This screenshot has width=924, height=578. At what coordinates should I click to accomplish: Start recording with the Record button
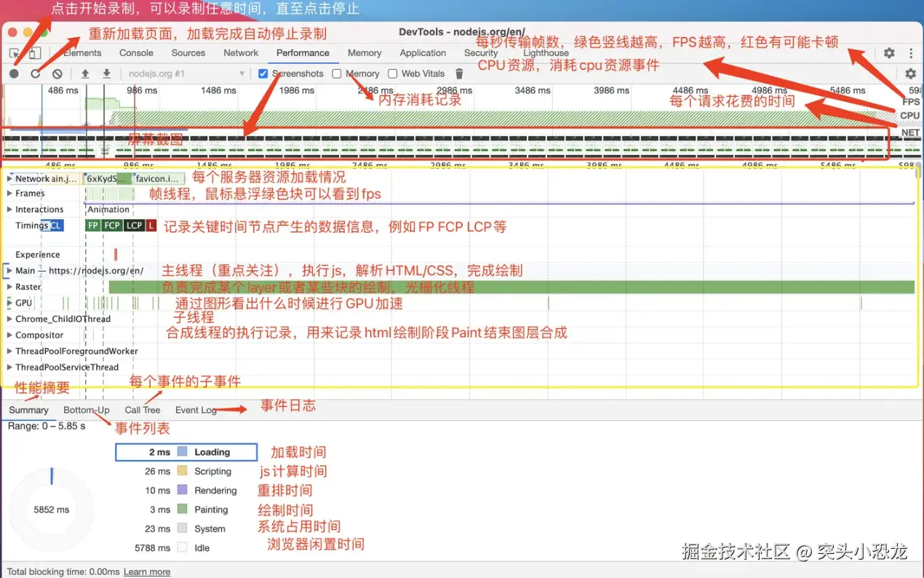coord(15,74)
